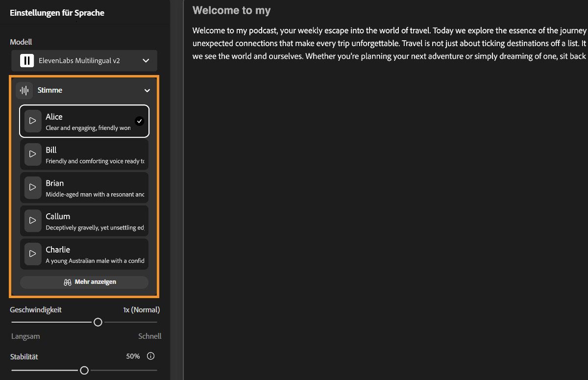Click the Stimme waveform icon
The image size is (588, 380).
tap(24, 91)
